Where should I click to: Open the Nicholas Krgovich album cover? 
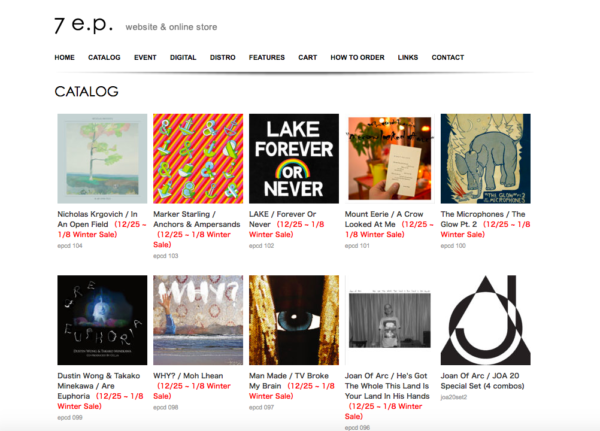pyautogui.click(x=102, y=158)
